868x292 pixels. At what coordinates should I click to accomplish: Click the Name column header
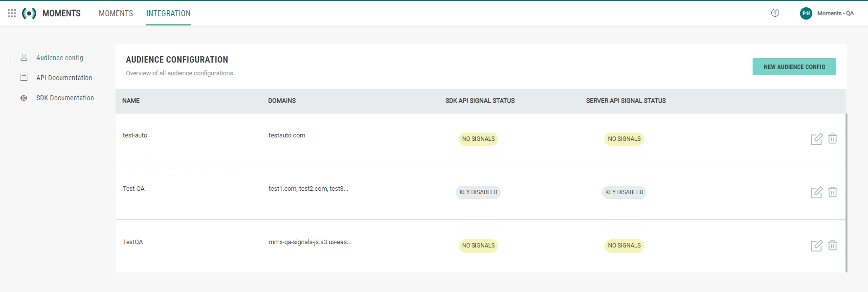point(131,101)
